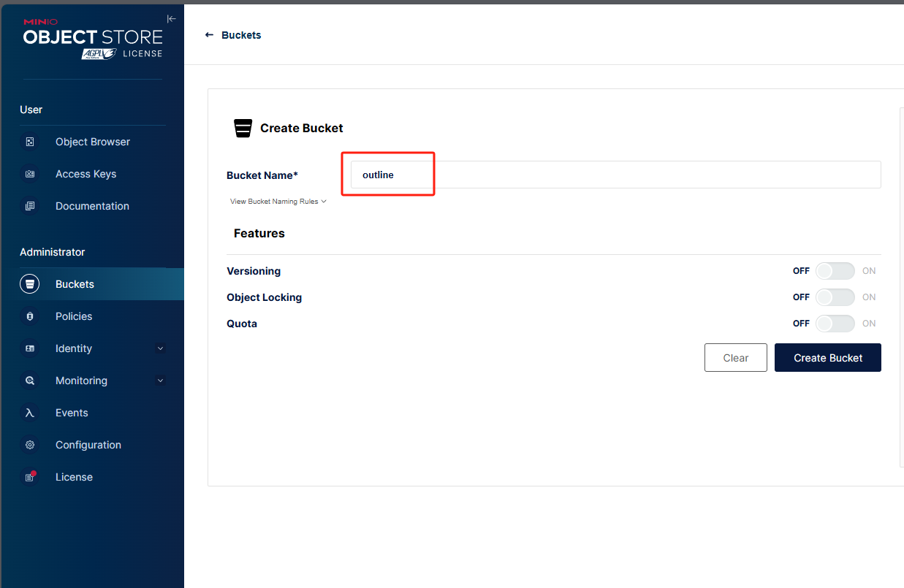Click the License icon with red badge
The image size is (904, 588).
pos(30,477)
